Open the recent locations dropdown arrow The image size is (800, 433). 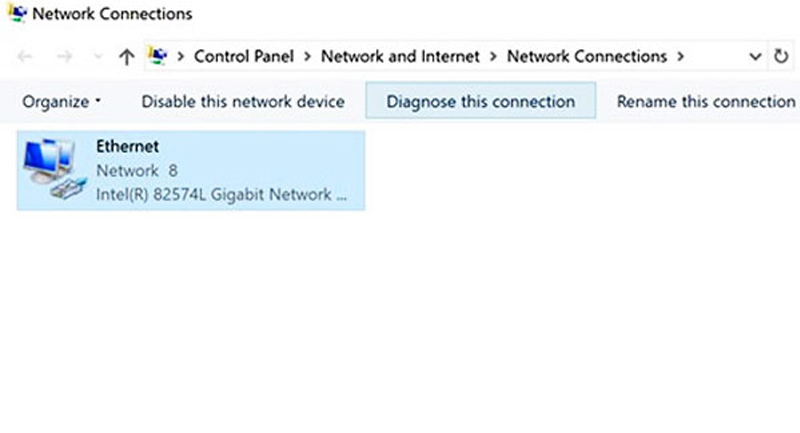click(97, 57)
